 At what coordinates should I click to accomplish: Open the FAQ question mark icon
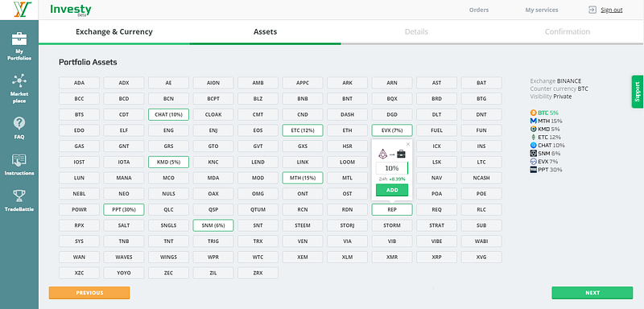pyautogui.click(x=19, y=122)
